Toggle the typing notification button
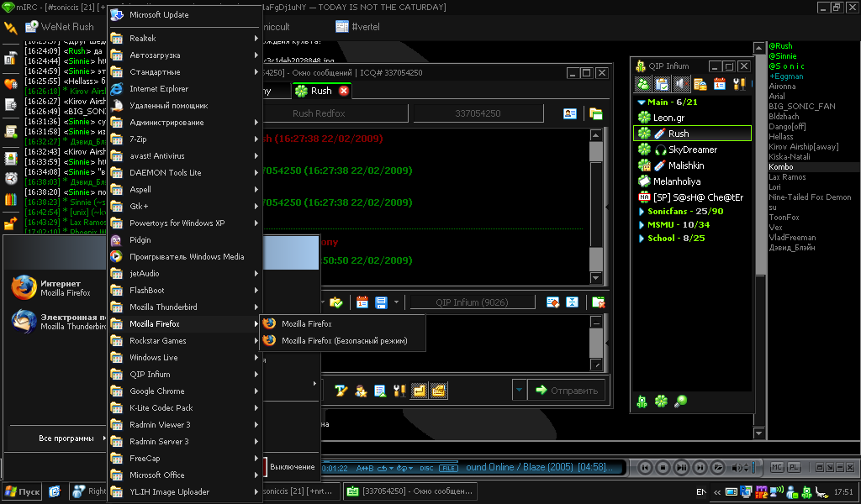The height and width of the screenshot is (504, 861). [438, 391]
